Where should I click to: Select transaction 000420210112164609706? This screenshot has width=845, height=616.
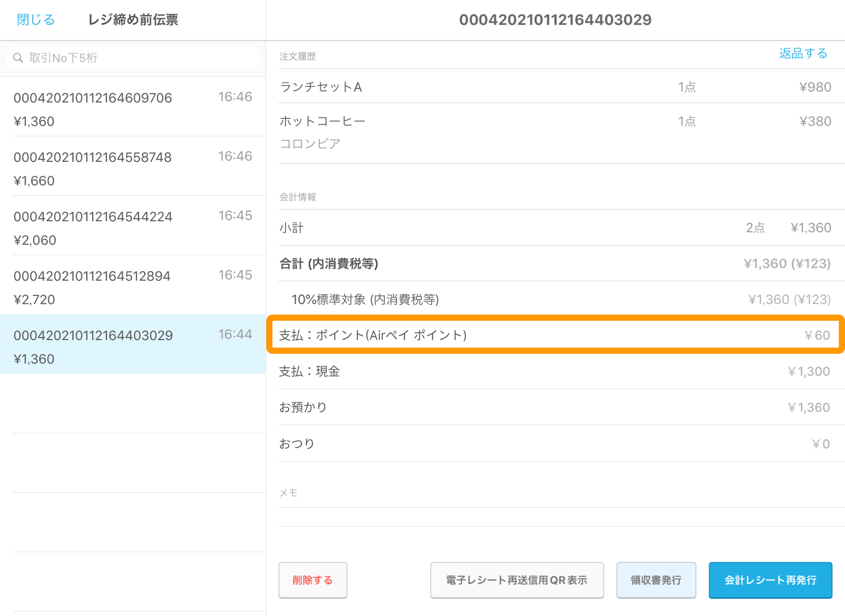(x=132, y=107)
